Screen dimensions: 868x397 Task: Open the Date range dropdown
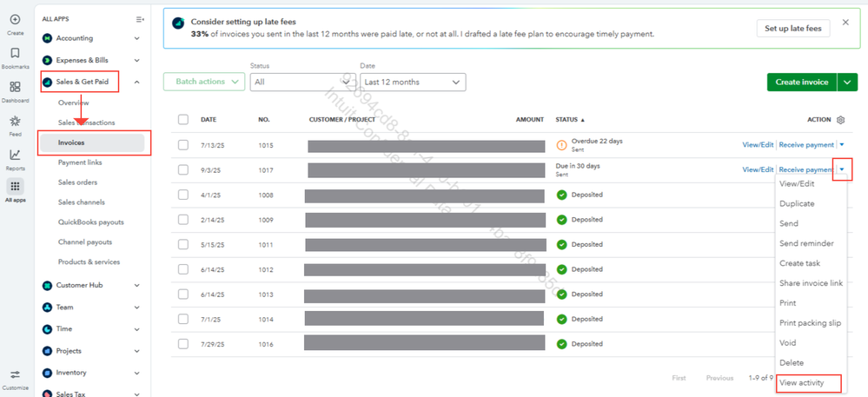(413, 82)
